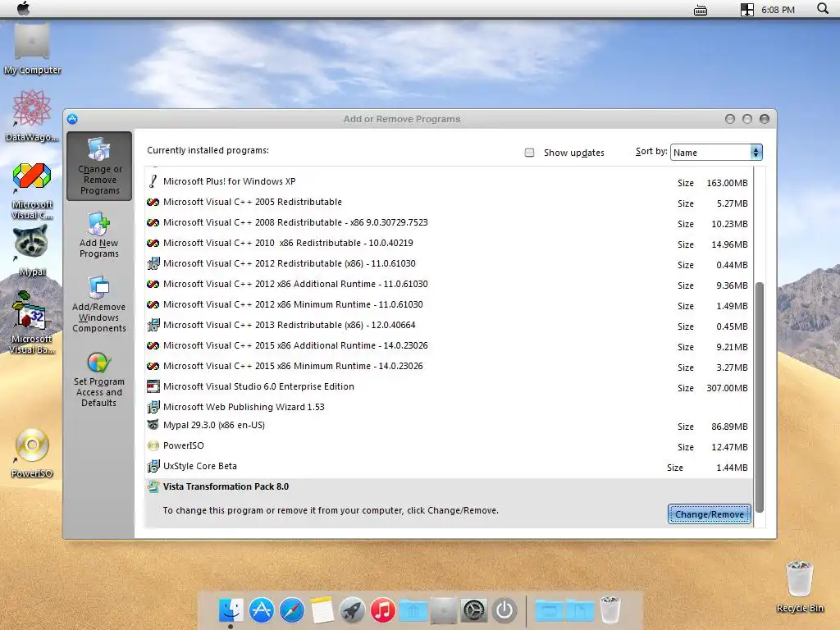Click the power button icon in the dock

(x=504, y=609)
